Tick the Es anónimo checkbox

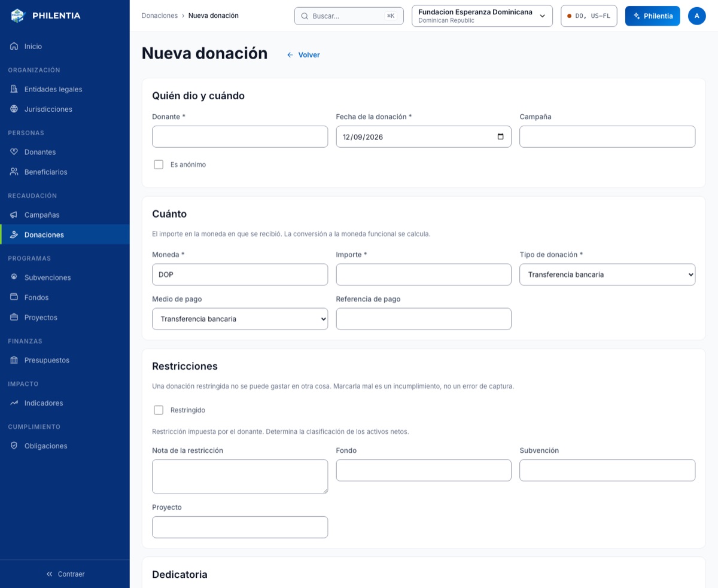pos(159,164)
